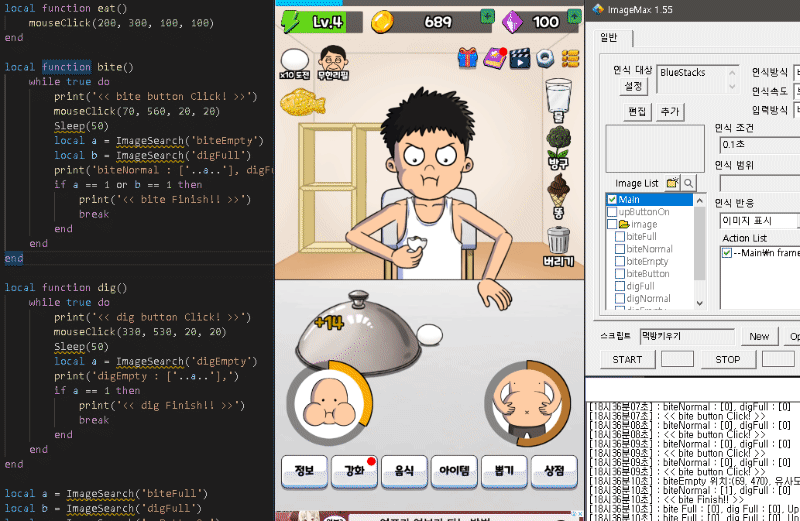Click the 인식 범위 field
800x521 pixels.
[x=760, y=183]
